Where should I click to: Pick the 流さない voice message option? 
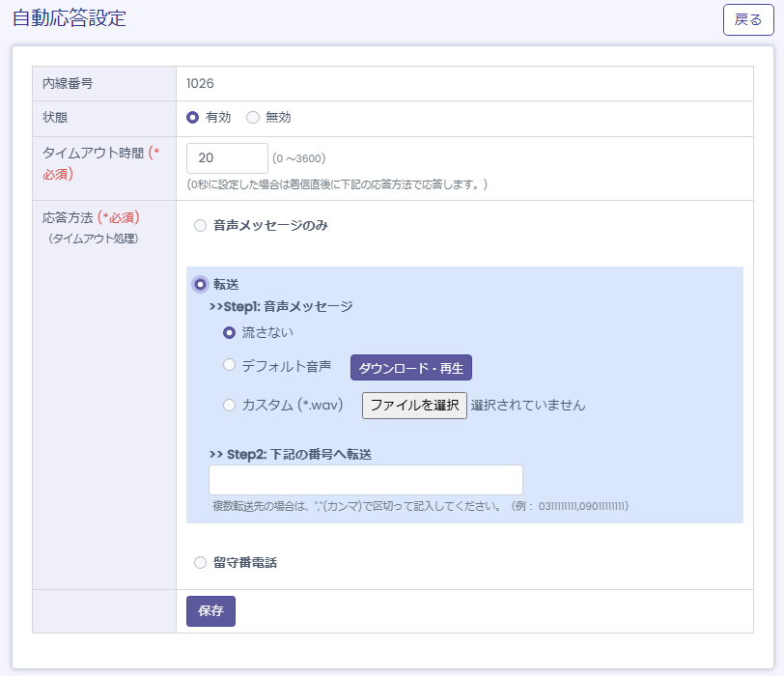click(230, 332)
